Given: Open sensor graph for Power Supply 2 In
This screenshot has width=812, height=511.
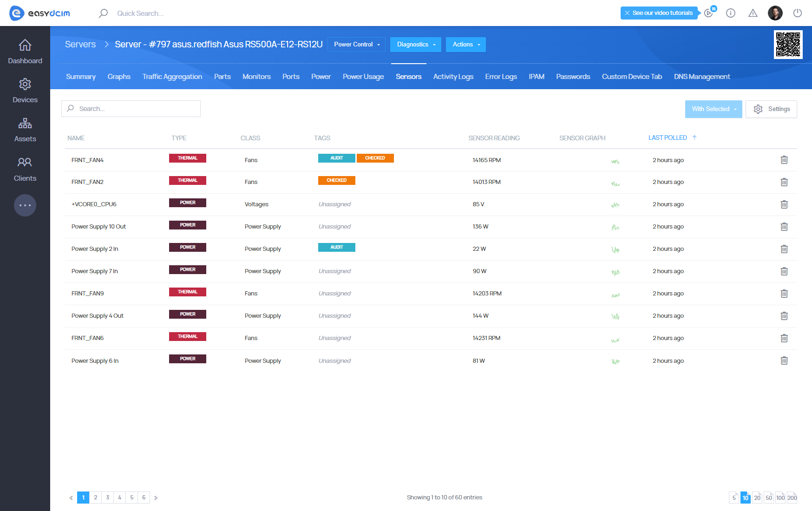Looking at the screenshot, I should point(616,249).
